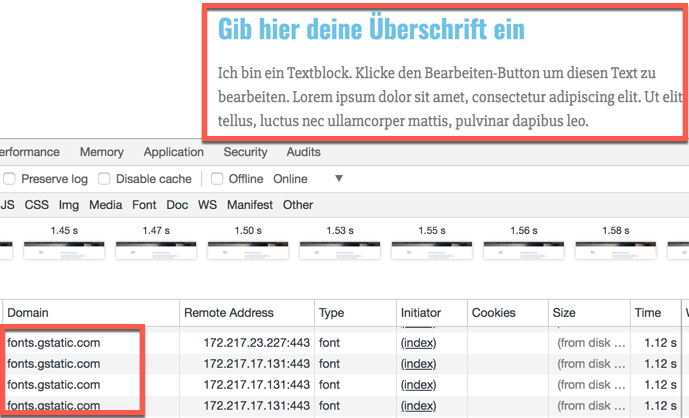This screenshot has height=418, width=689.
Task: Tick the Disable cache checkbox
Action: (104, 179)
